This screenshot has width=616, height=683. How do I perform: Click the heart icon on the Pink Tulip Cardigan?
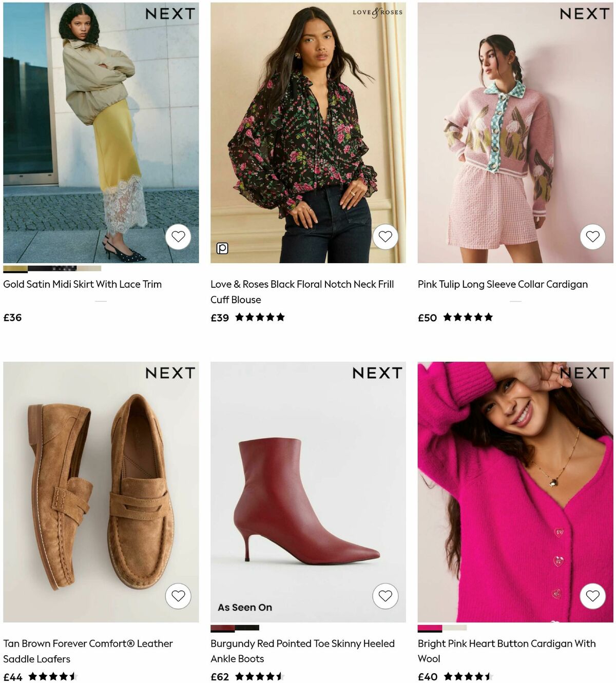coord(592,237)
